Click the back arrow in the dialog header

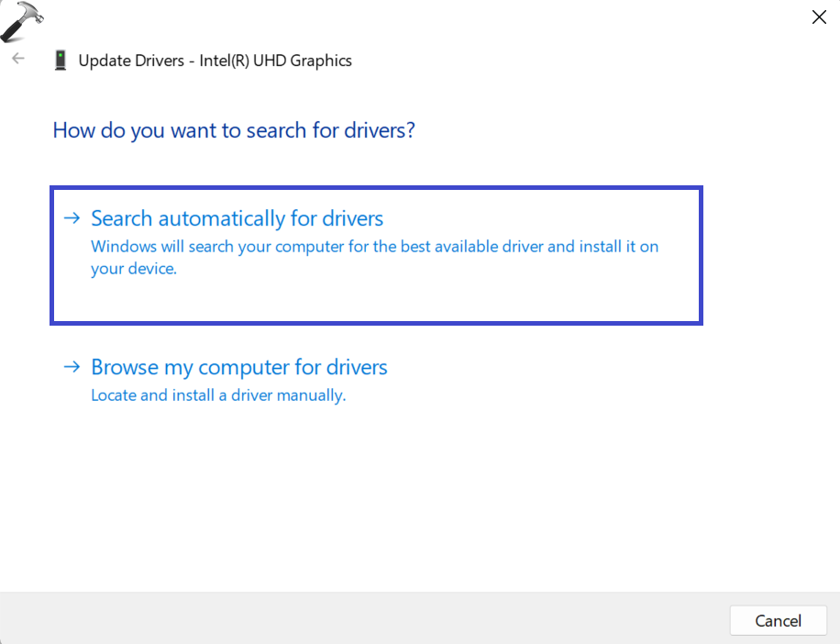(18, 59)
